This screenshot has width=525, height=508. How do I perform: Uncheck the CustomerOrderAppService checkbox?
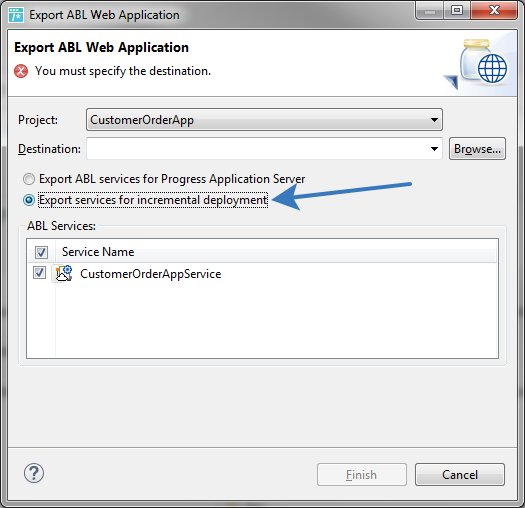point(40,273)
